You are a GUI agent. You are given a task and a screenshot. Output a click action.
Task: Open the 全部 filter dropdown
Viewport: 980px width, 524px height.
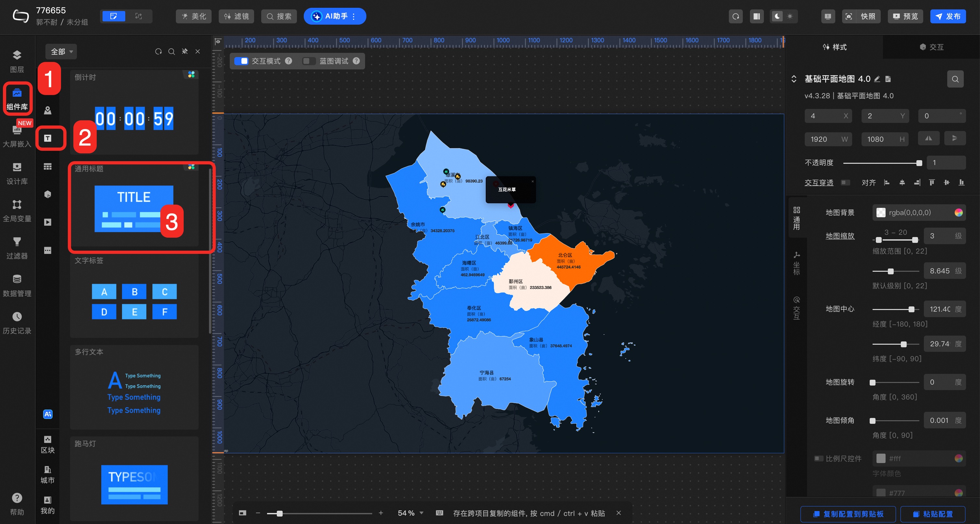(x=61, y=51)
